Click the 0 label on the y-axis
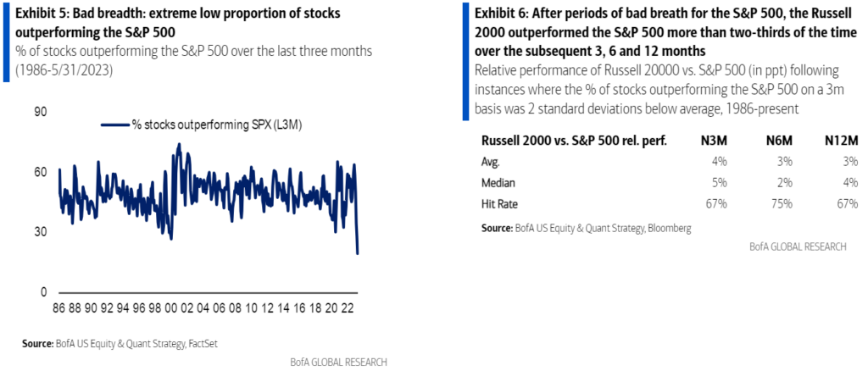868x371 pixels. 45,292
